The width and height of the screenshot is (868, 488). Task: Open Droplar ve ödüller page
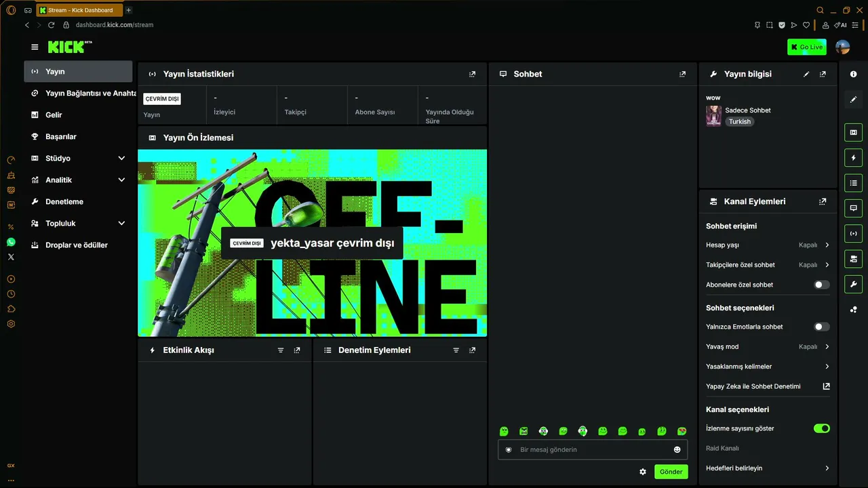(x=78, y=245)
